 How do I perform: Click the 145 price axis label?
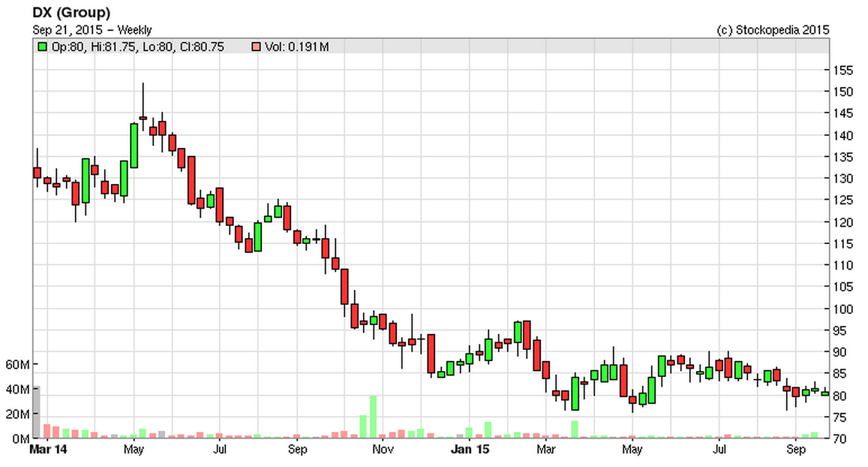[x=843, y=113]
